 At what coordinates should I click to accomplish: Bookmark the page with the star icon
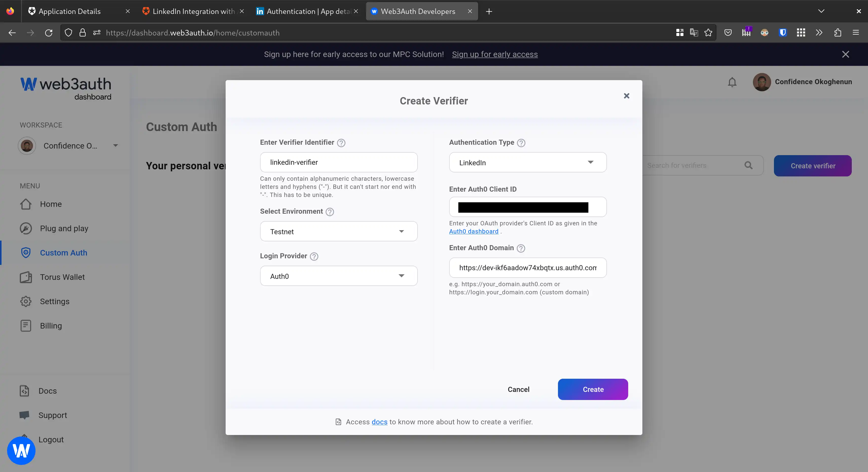click(708, 33)
